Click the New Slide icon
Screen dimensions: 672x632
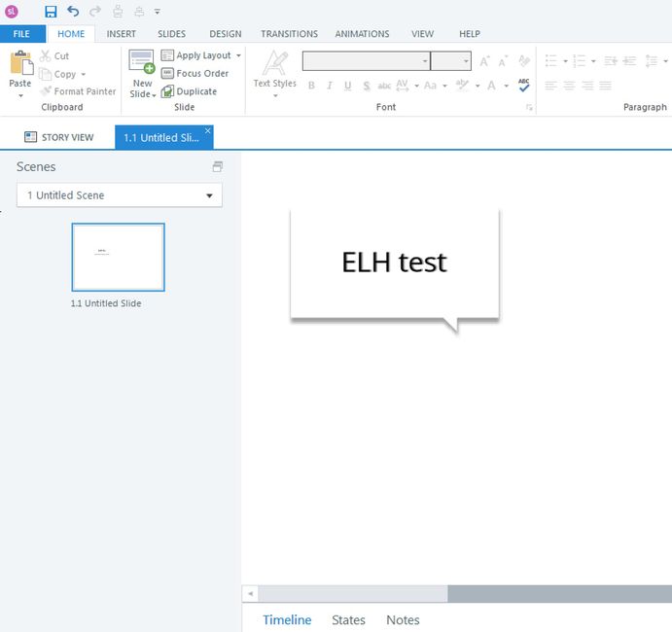142,63
